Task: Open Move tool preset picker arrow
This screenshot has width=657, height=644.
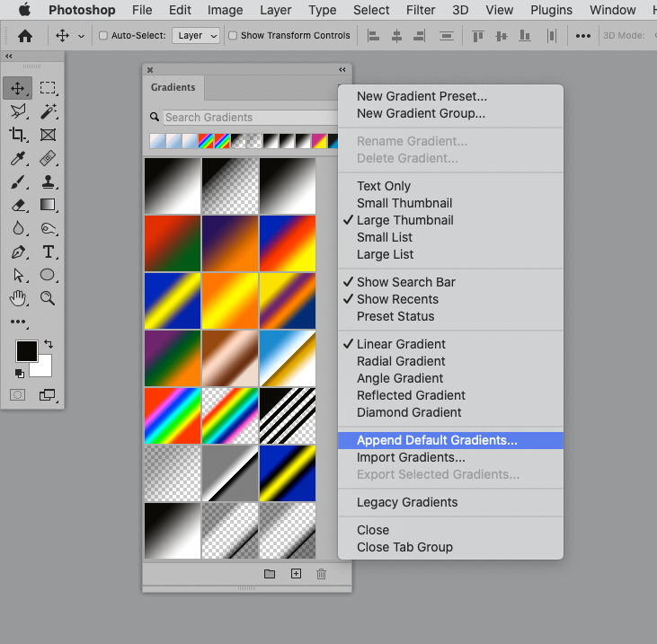Action: click(81, 37)
